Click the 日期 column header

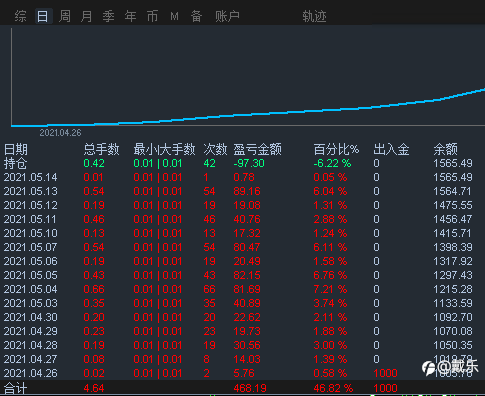click(16, 149)
